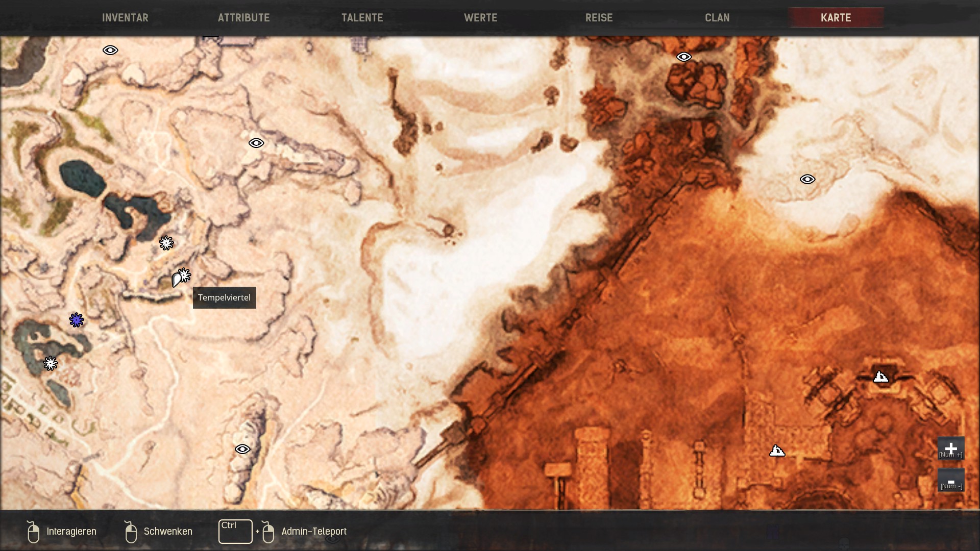Click the eye marker near top-left corner
980x551 pixels.
click(110, 50)
